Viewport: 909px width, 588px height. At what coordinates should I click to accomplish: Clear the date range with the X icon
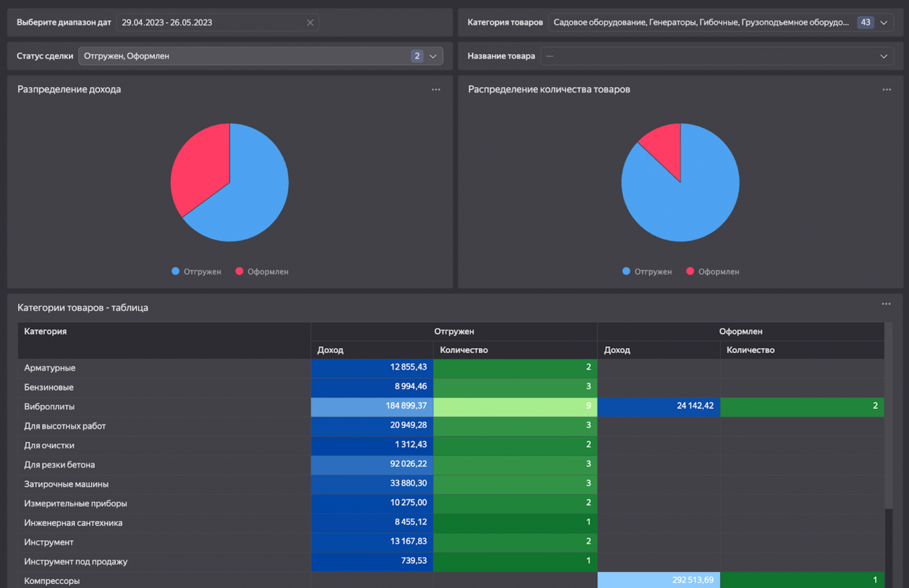[x=310, y=23]
